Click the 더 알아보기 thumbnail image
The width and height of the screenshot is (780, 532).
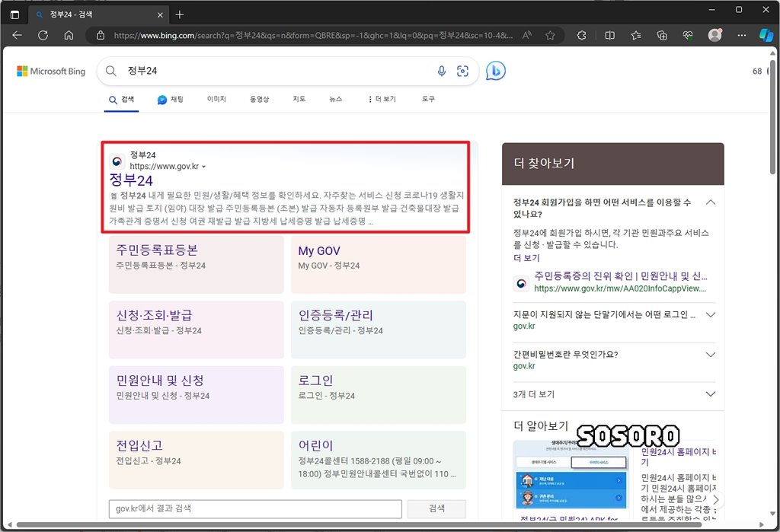tap(571, 474)
